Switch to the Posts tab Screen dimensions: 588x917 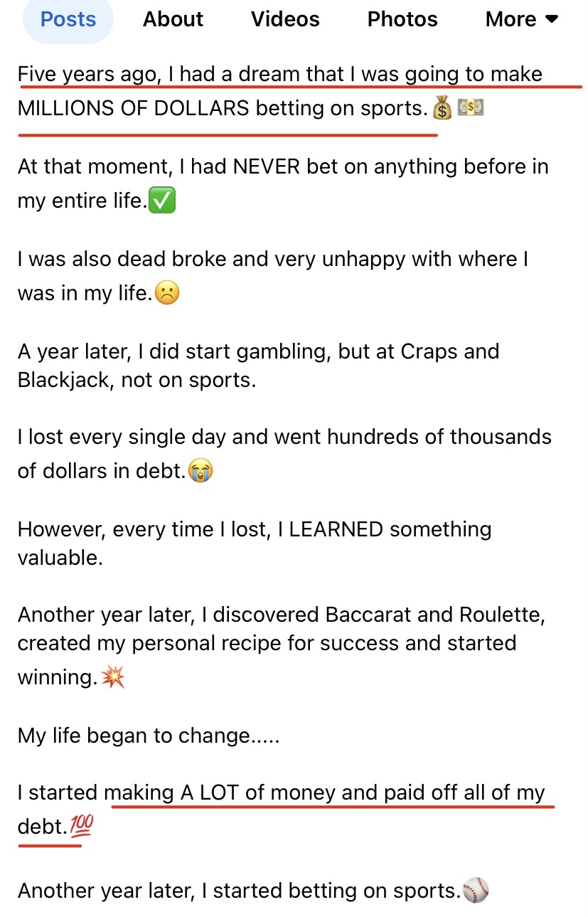coord(68,19)
